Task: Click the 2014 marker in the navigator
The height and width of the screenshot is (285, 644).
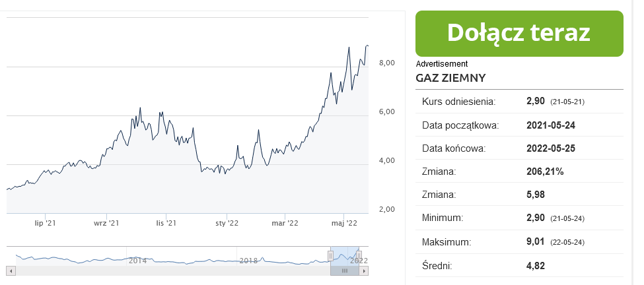Action: [137, 261]
